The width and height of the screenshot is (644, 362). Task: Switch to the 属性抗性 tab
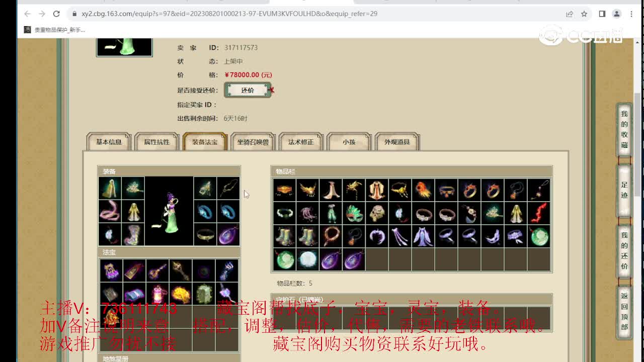pyautogui.click(x=157, y=142)
